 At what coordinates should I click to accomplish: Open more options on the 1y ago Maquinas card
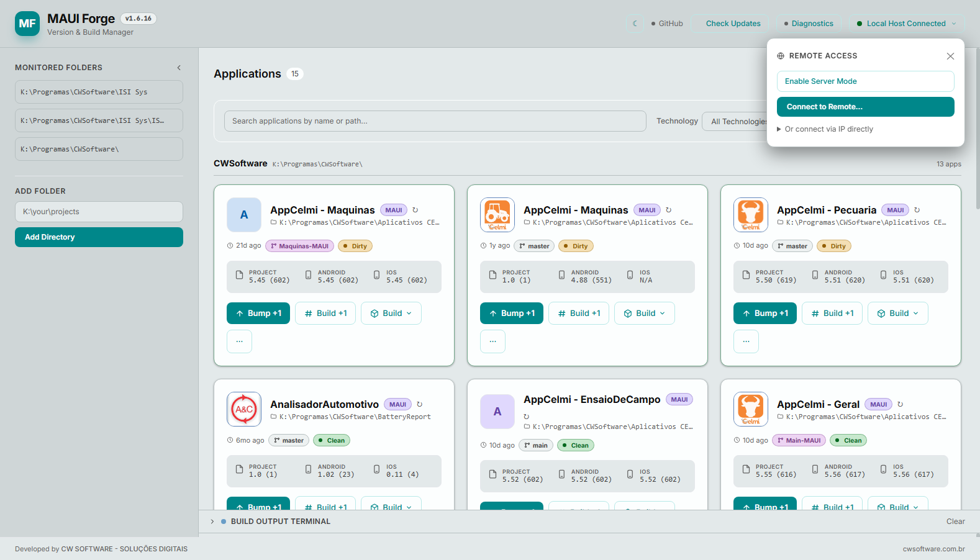(x=492, y=341)
